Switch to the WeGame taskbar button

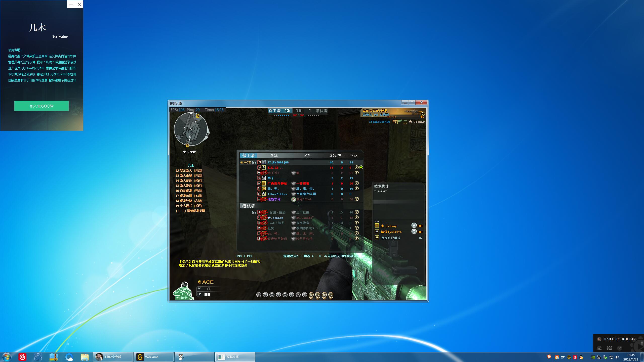154,357
